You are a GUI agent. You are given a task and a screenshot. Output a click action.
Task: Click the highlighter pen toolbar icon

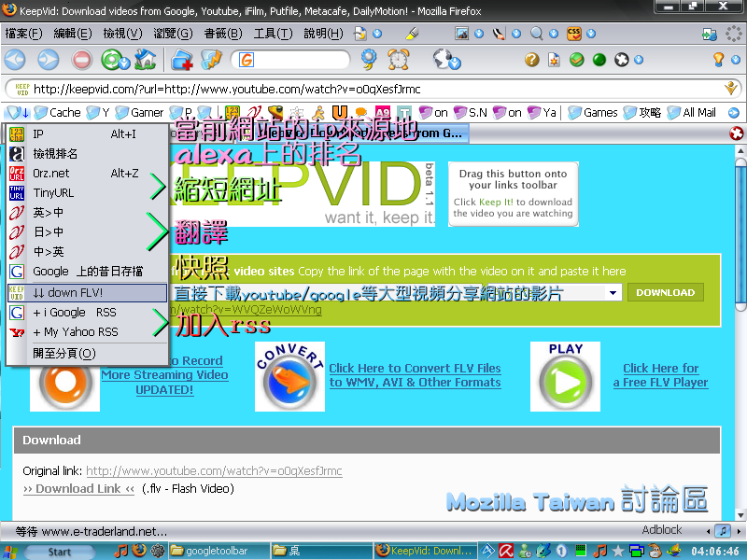(x=412, y=34)
